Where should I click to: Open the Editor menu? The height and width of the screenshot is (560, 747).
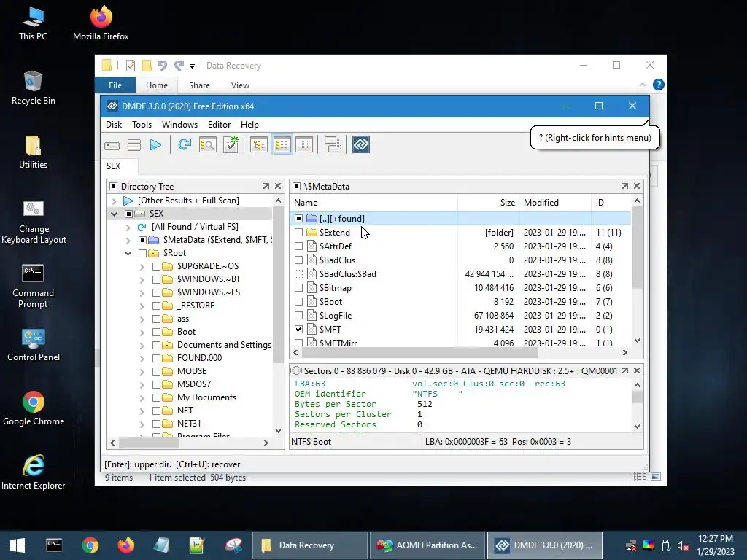coord(219,124)
